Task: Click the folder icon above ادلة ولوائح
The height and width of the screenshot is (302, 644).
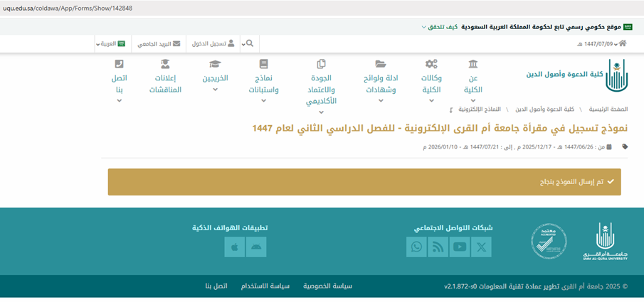Action: pos(381,64)
